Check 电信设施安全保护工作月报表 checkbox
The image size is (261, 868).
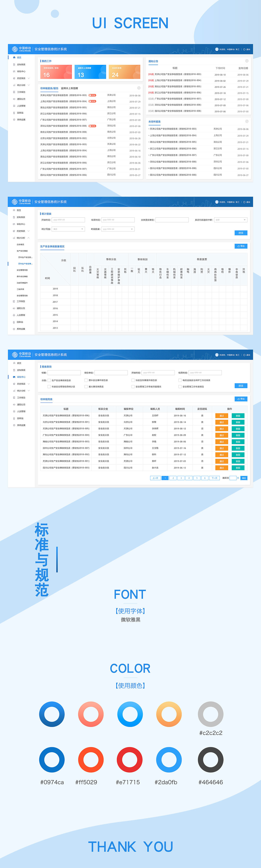click(180, 380)
